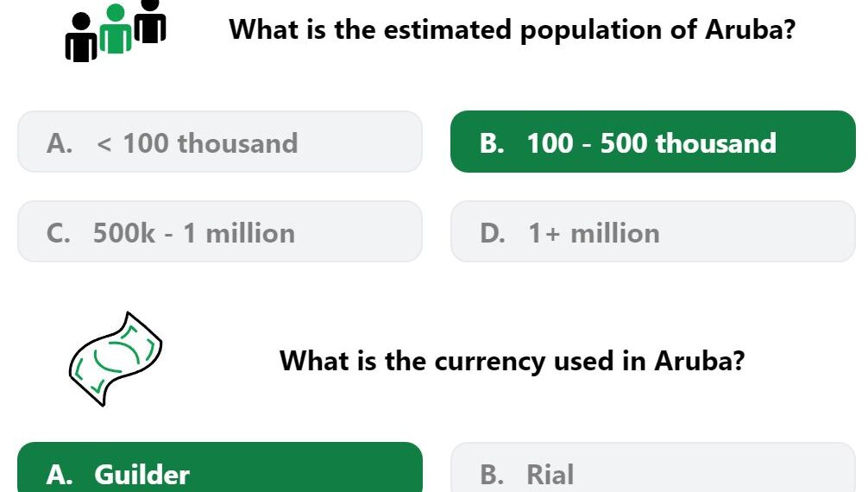Select the green 'Guilder' answer

click(x=220, y=468)
